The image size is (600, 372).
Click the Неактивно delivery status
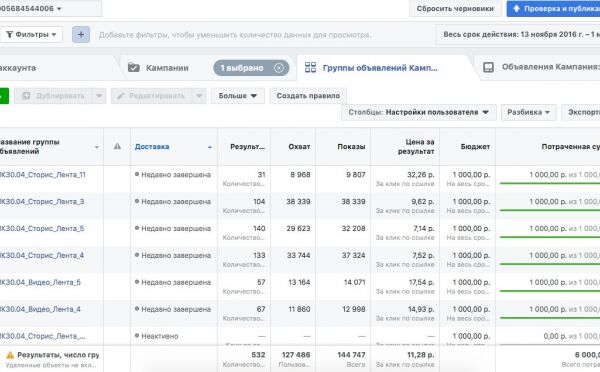160,336
